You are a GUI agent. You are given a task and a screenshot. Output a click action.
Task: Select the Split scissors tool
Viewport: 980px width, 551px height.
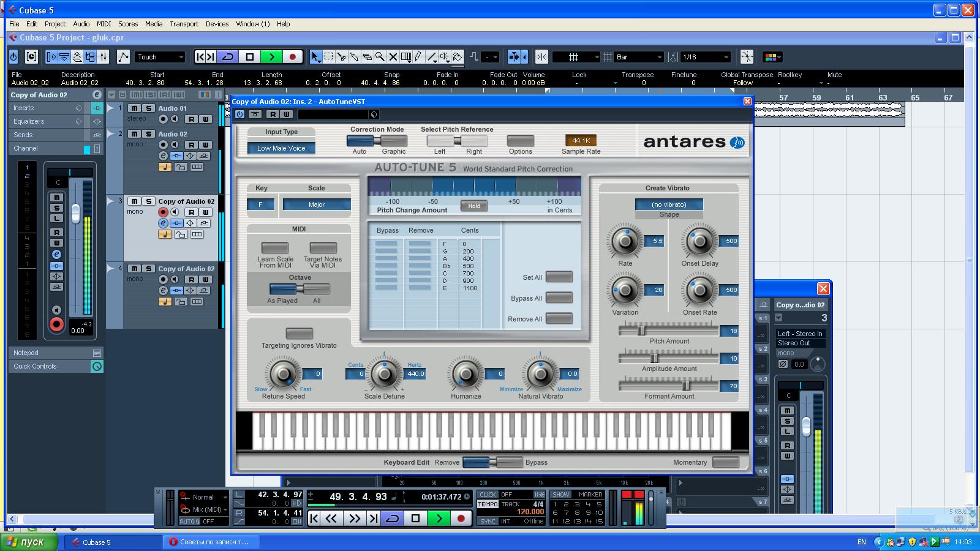[341, 57]
